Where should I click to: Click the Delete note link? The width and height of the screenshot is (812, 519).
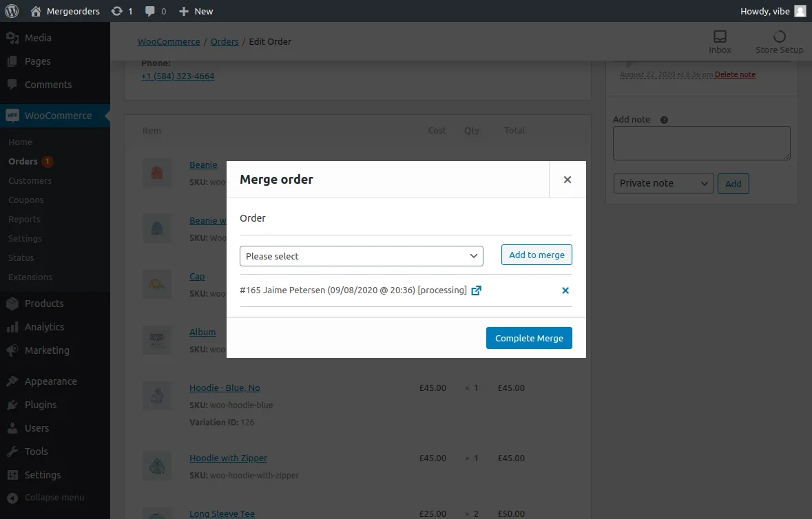coord(735,74)
